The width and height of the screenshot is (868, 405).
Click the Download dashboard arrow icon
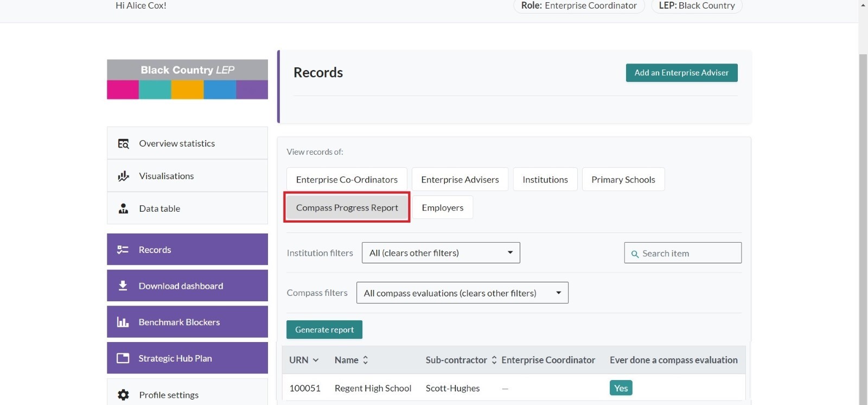[123, 286]
